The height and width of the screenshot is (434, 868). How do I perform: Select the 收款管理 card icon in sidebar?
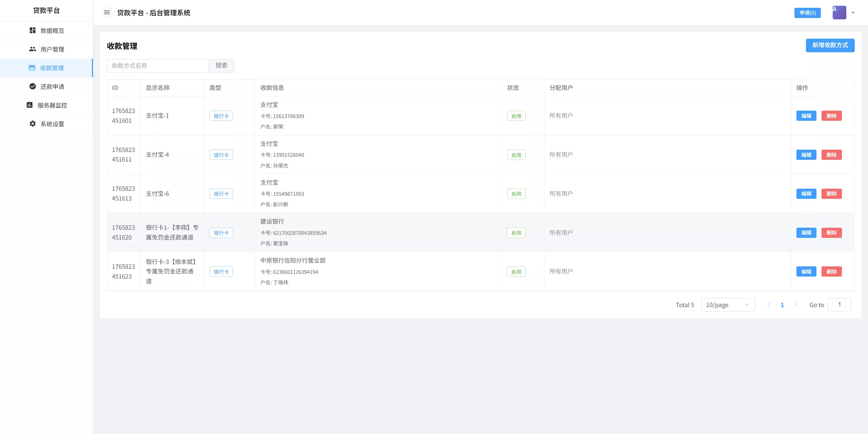tap(32, 68)
